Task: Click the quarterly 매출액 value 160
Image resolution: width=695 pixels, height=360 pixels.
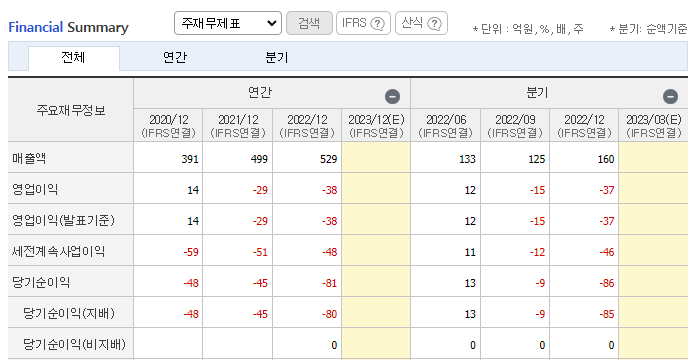Action: [x=606, y=159]
